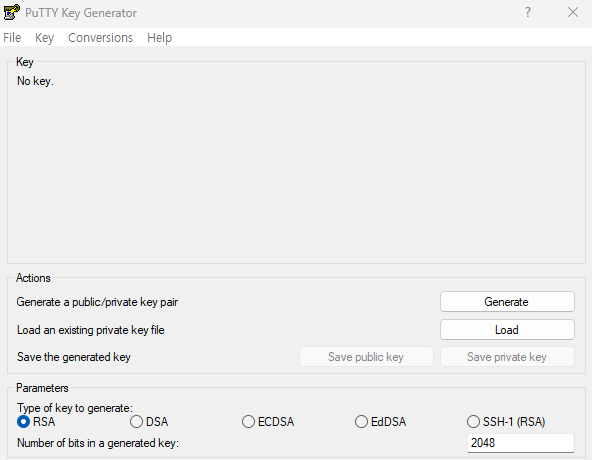Open the Key menu
The image size is (592, 460).
(x=45, y=38)
